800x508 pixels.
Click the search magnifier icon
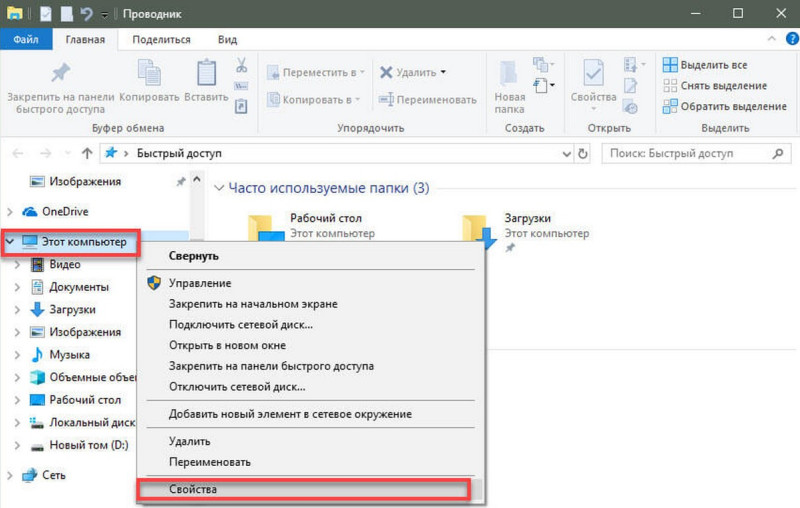778,154
